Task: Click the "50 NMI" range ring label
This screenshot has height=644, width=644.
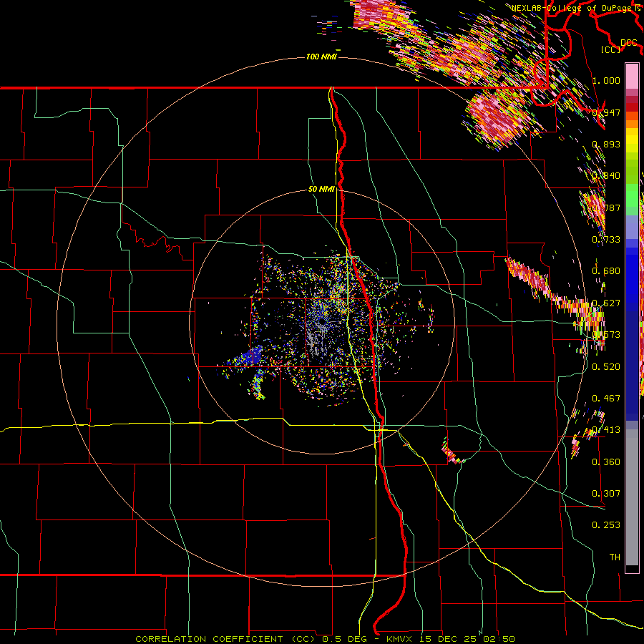Action: coord(321,190)
